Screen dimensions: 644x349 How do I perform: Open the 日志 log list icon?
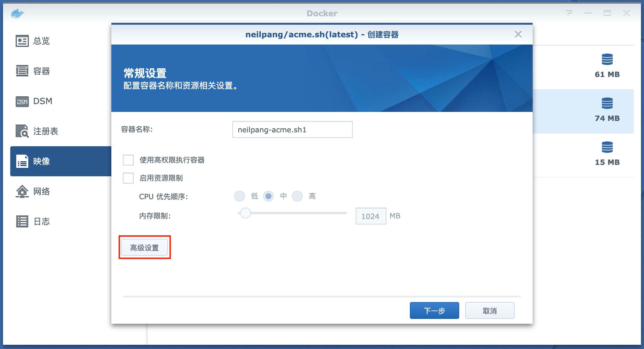pos(22,221)
